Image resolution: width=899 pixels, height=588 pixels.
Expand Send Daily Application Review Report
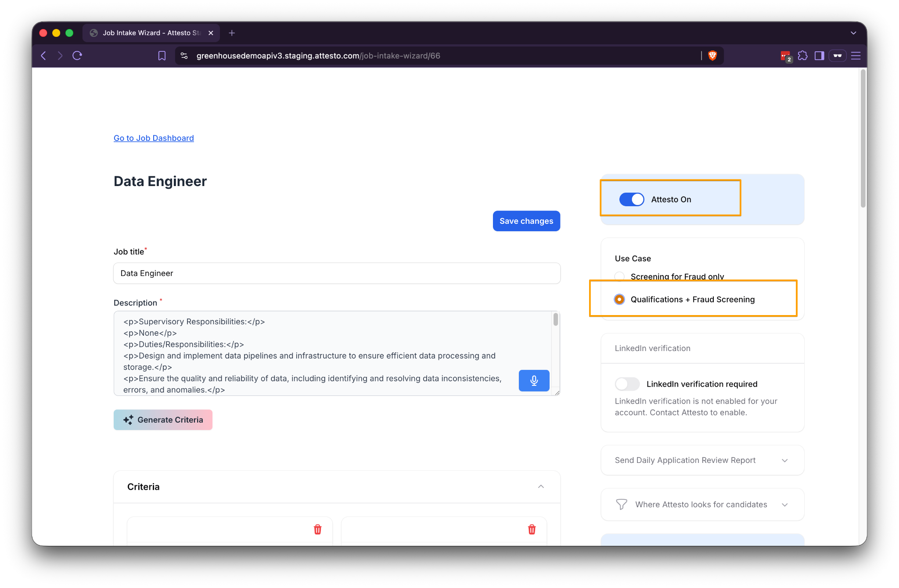point(702,460)
